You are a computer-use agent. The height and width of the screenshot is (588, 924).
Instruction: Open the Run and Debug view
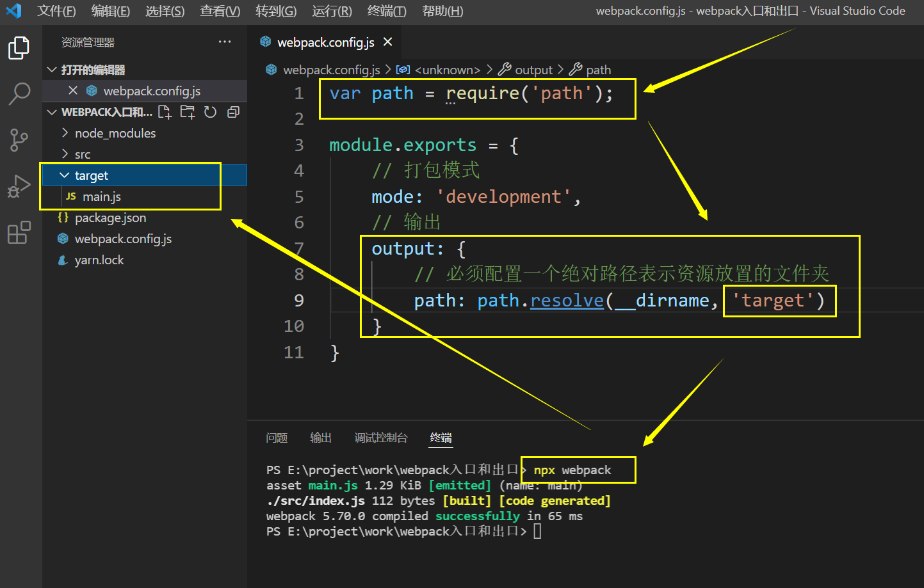19,186
